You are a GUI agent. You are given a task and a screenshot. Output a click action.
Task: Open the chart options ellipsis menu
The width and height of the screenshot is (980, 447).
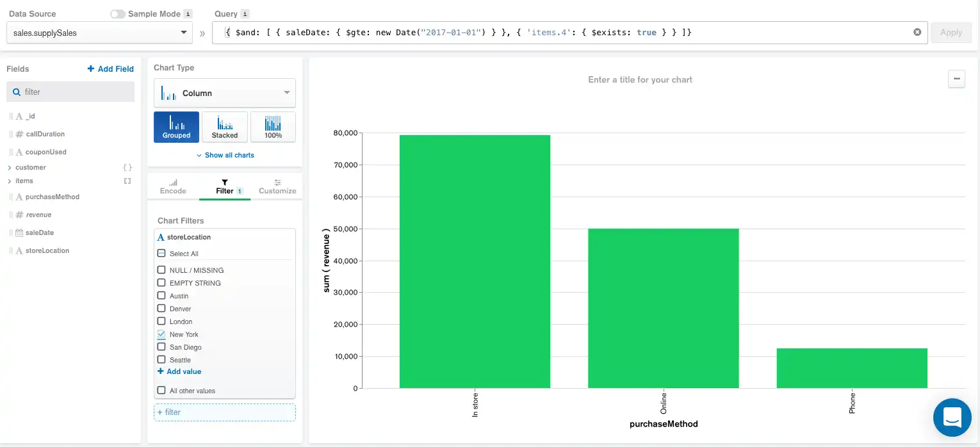coord(956,79)
